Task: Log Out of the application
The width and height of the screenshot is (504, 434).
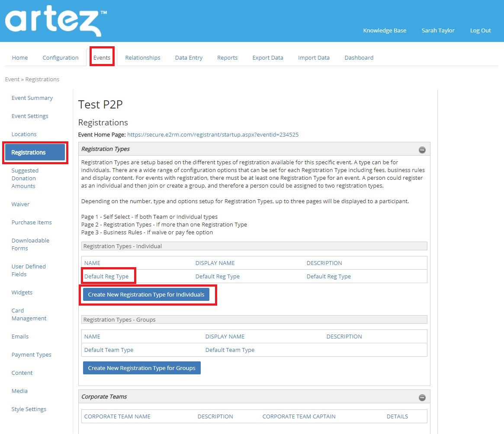Action: [481, 31]
